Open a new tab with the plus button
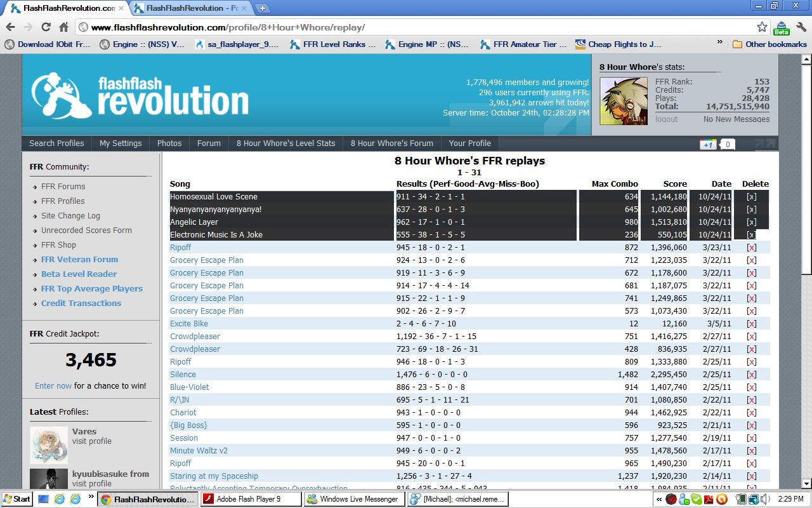 [x=262, y=8]
